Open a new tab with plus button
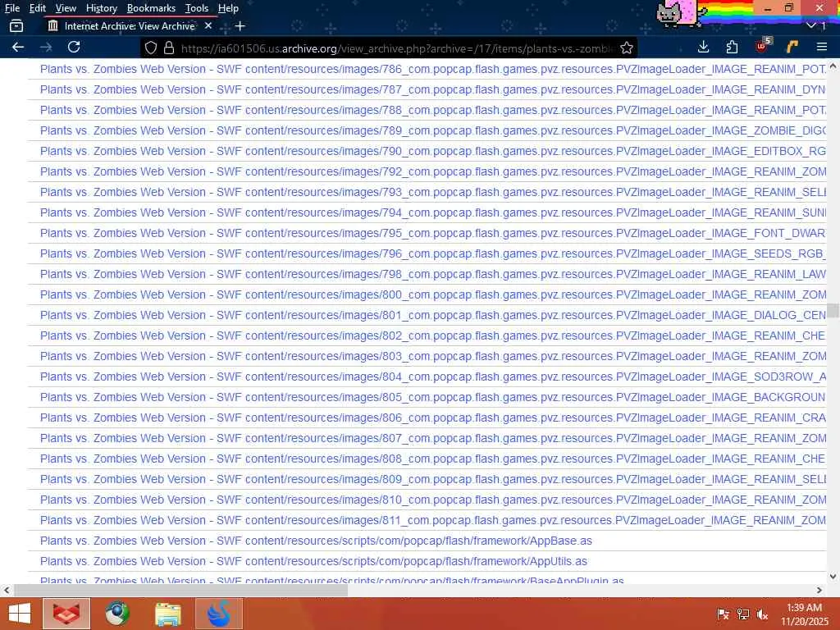This screenshot has height=630, width=840. (x=240, y=25)
